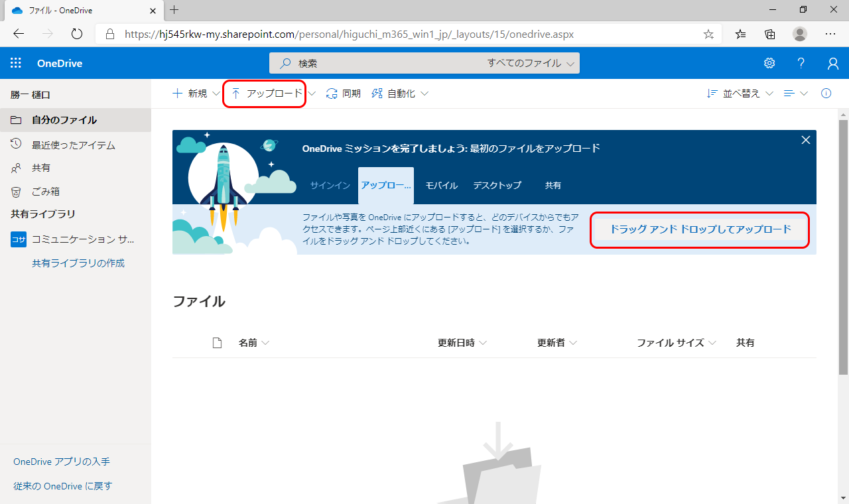The height and width of the screenshot is (504, 849).
Task: Click the 勝一 樋口 user name in the sidebar
Action: [31, 95]
